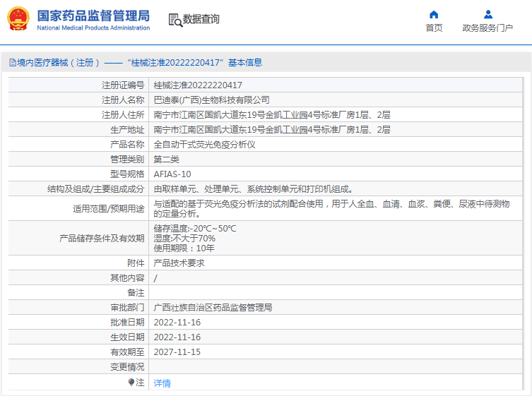The image size is (532, 396).
Task: Open 政务服务门户 navigation link
Action: [x=487, y=28]
